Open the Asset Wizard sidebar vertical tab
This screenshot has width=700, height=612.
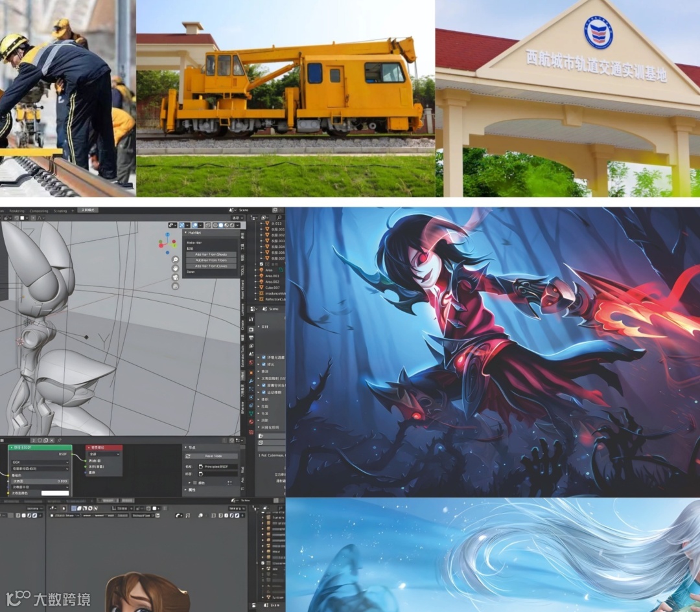(x=242, y=289)
